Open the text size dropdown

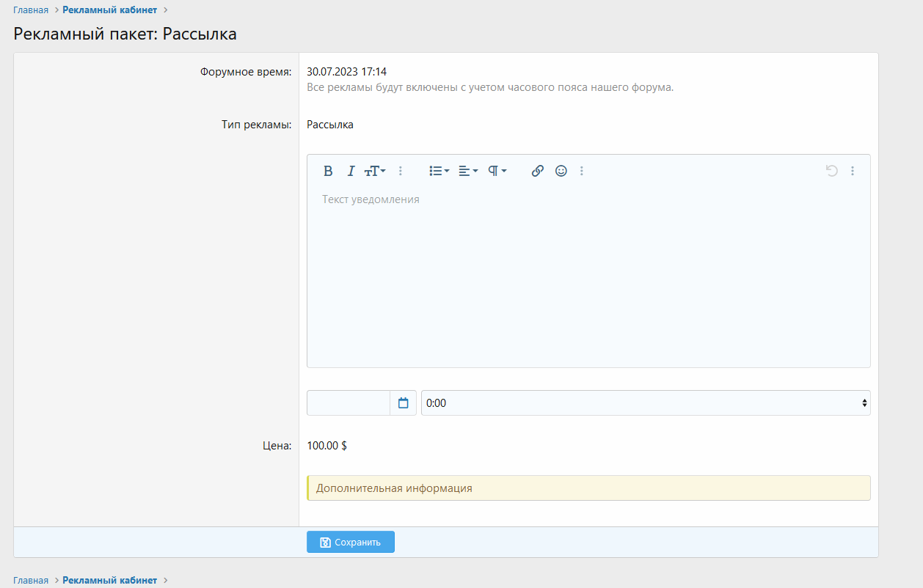click(375, 171)
